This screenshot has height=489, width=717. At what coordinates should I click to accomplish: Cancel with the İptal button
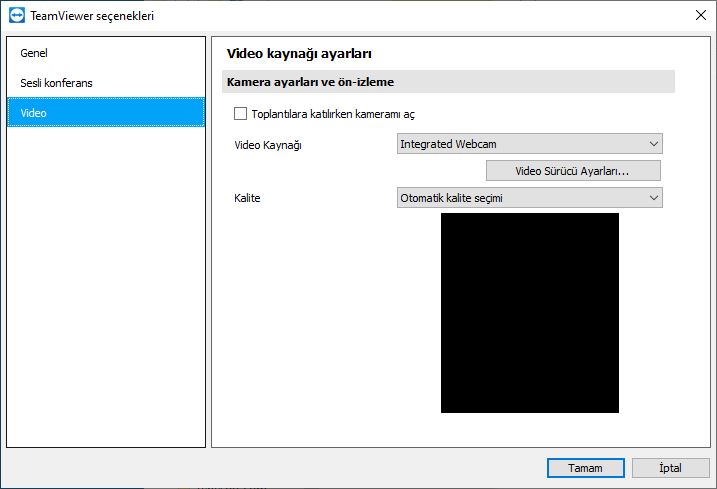coord(670,468)
